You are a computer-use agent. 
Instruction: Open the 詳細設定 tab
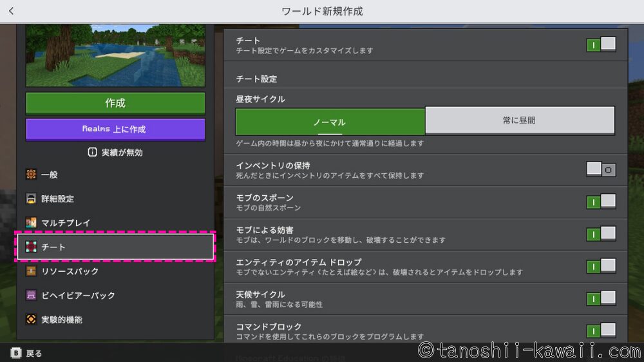[x=115, y=198]
